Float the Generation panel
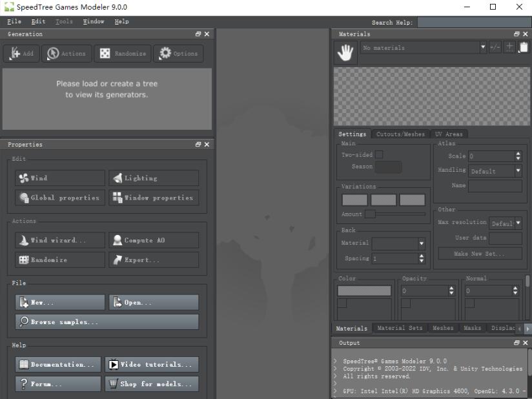Screen dimensions: 532x399 coord(198,34)
